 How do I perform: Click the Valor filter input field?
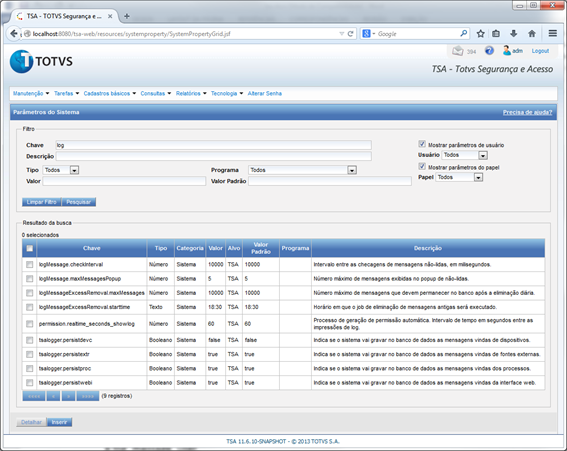[124, 181]
